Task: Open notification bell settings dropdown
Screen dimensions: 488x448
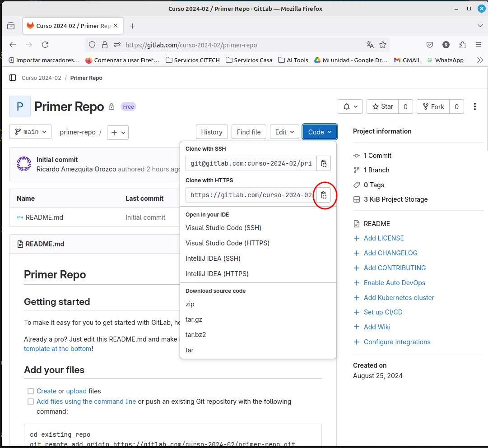Action: [x=350, y=106]
